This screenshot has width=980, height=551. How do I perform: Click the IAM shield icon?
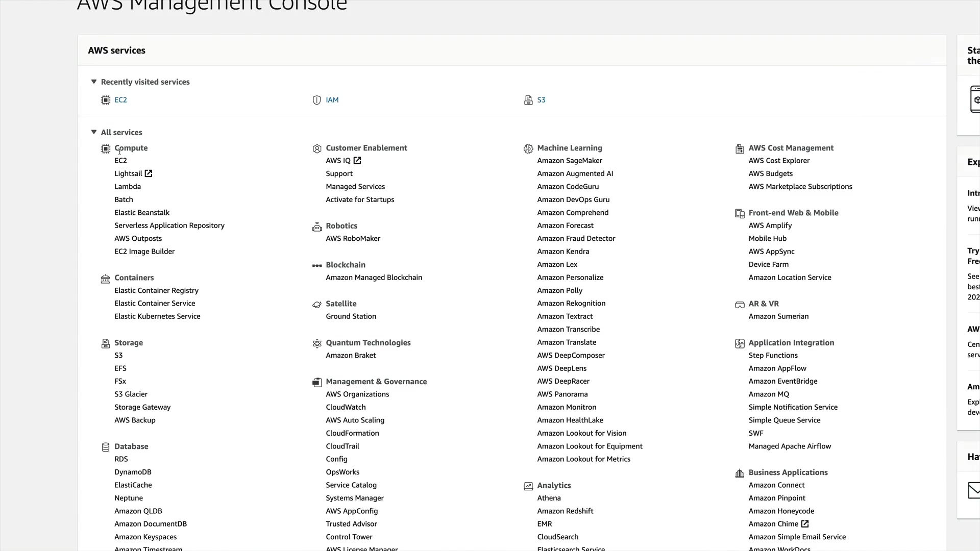click(x=316, y=100)
